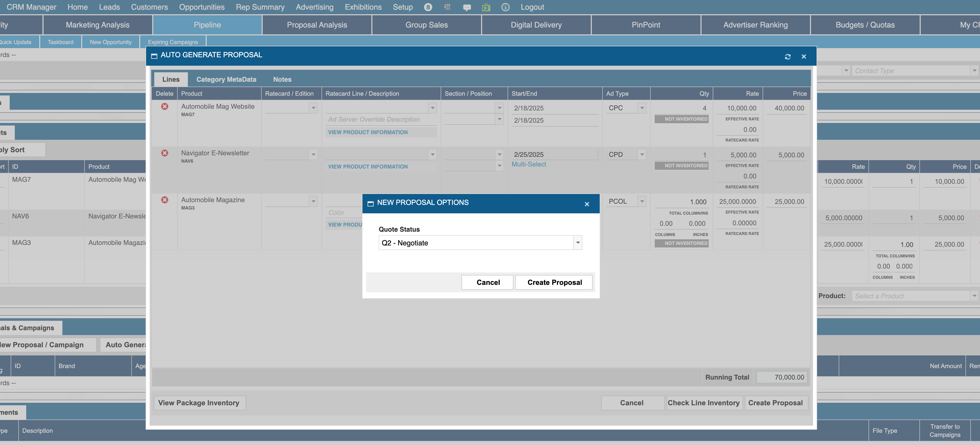Remove the Automobile Magazine line
The height and width of the screenshot is (445, 980).
click(164, 200)
